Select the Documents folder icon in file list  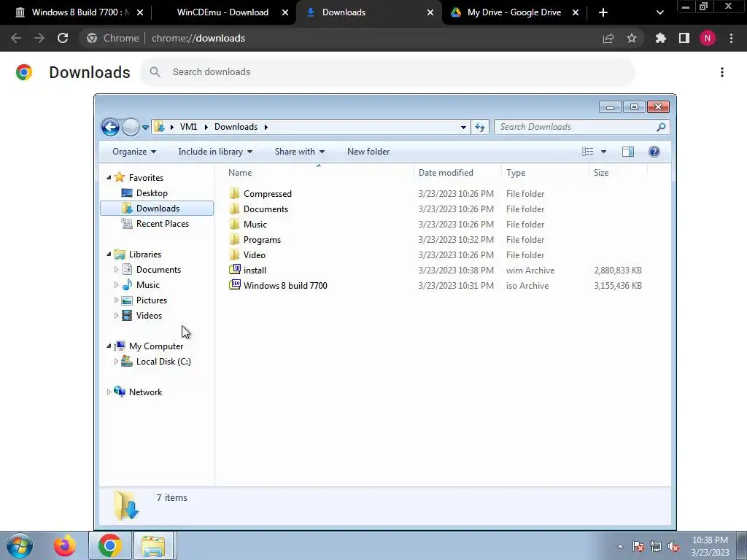point(234,209)
